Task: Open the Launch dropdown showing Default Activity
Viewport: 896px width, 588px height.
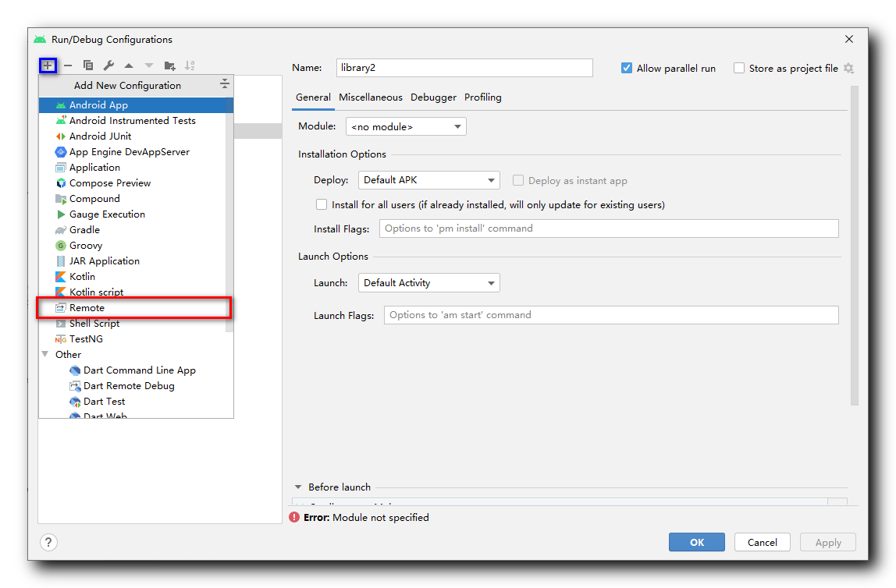Action: 428,282
